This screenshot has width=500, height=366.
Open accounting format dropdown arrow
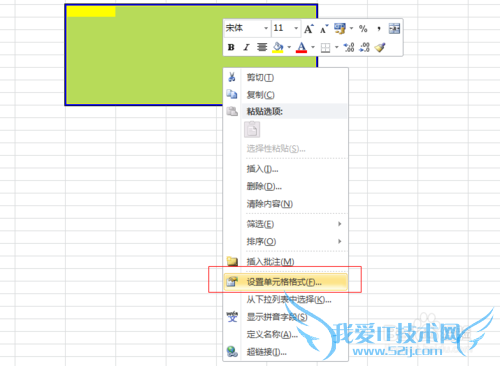pyautogui.click(x=351, y=29)
